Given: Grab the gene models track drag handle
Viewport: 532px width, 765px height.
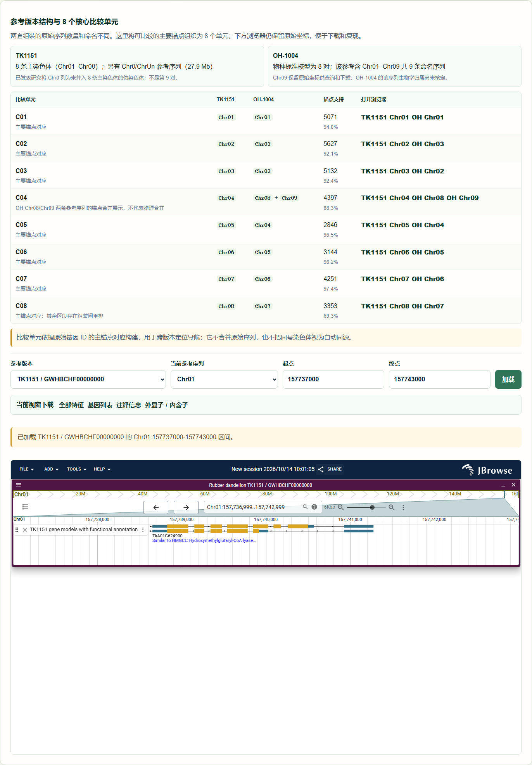Looking at the screenshot, I should (17, 530).
